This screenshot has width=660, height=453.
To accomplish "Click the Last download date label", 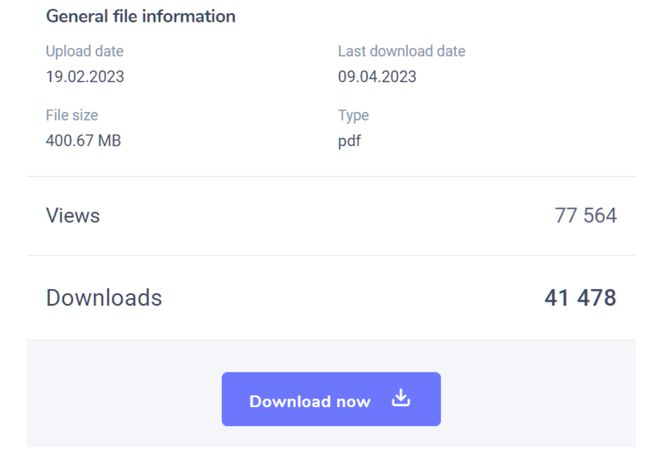I will (402, 51).
